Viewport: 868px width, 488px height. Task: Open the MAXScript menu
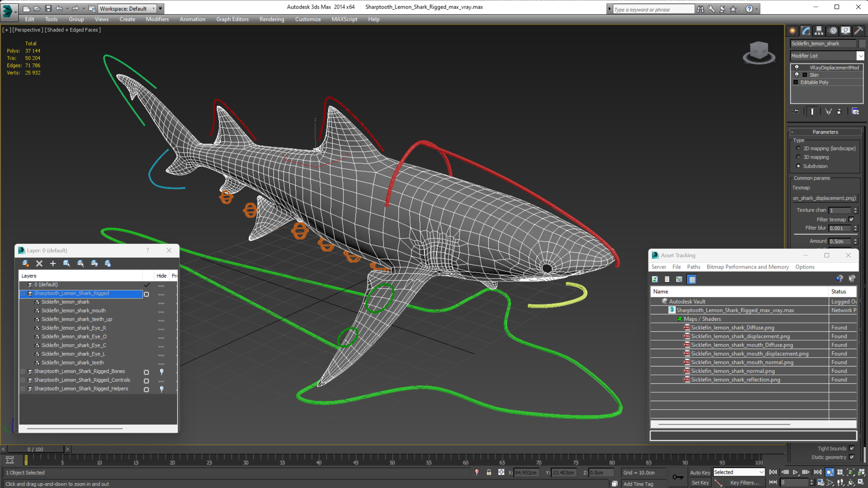[344, 19]
